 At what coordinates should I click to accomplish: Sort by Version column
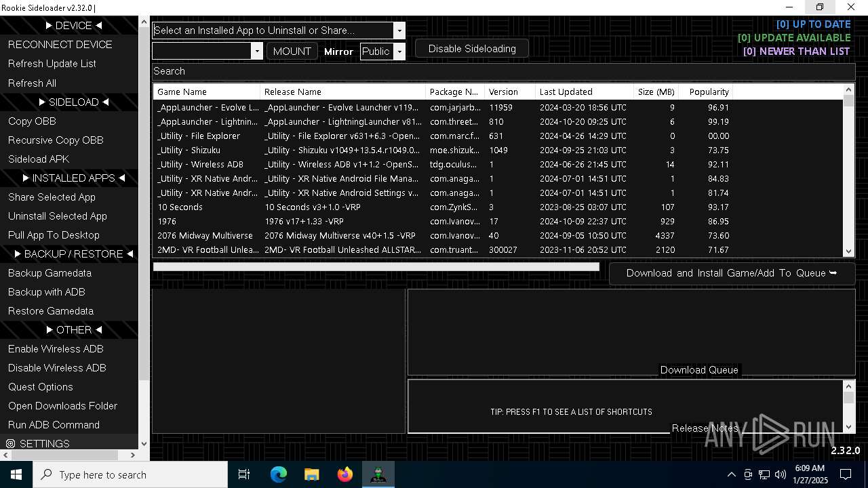tap(510, 91)
